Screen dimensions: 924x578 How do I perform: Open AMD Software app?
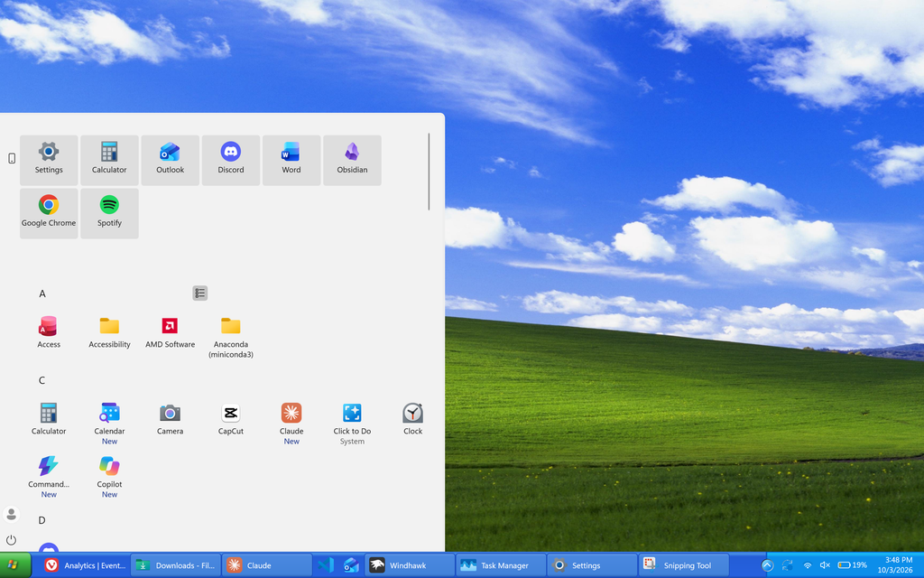[171, 332]
